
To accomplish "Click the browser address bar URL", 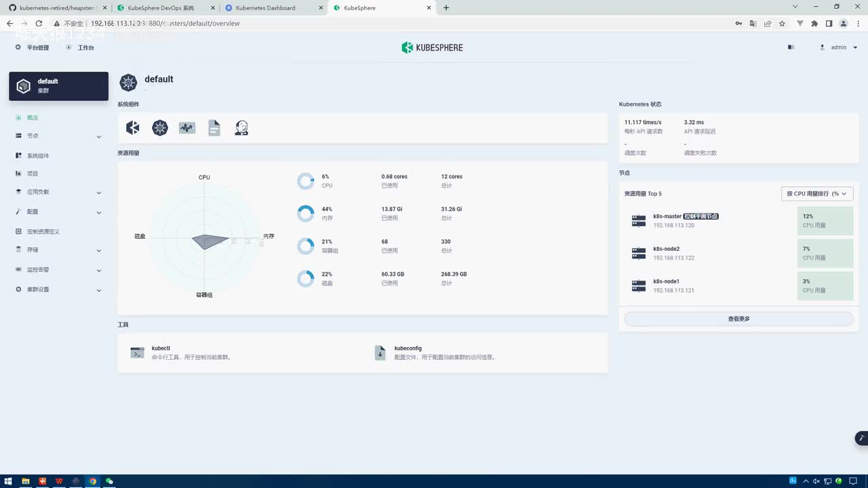I will pos(165,23).
